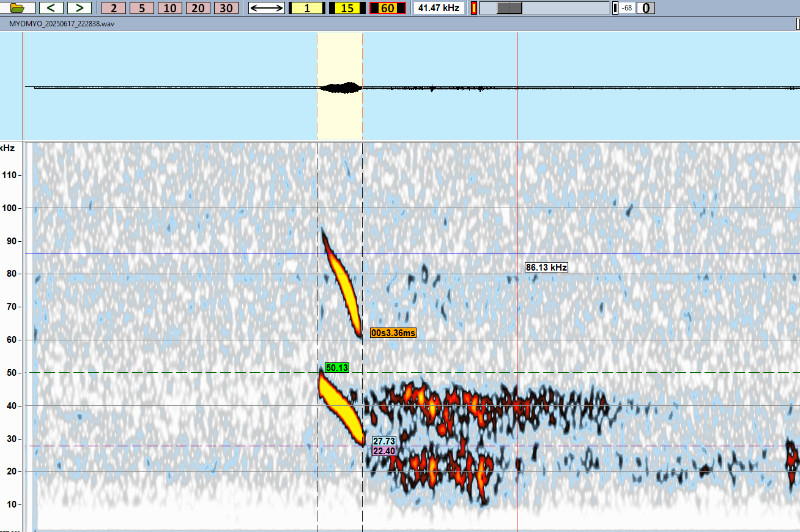Click the double-headed arrow fit-width button
This screenshot has height=532, width=800.
coord(266,8)
